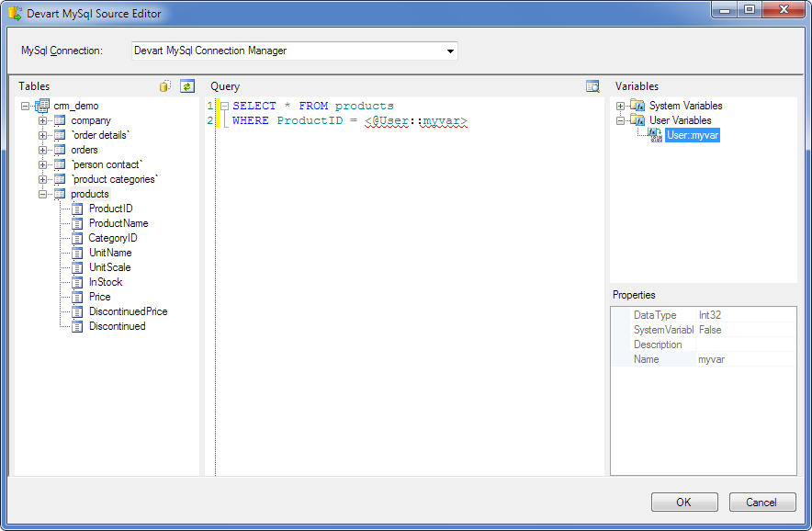Collapse the cm_demo database node

pos(25,106)
